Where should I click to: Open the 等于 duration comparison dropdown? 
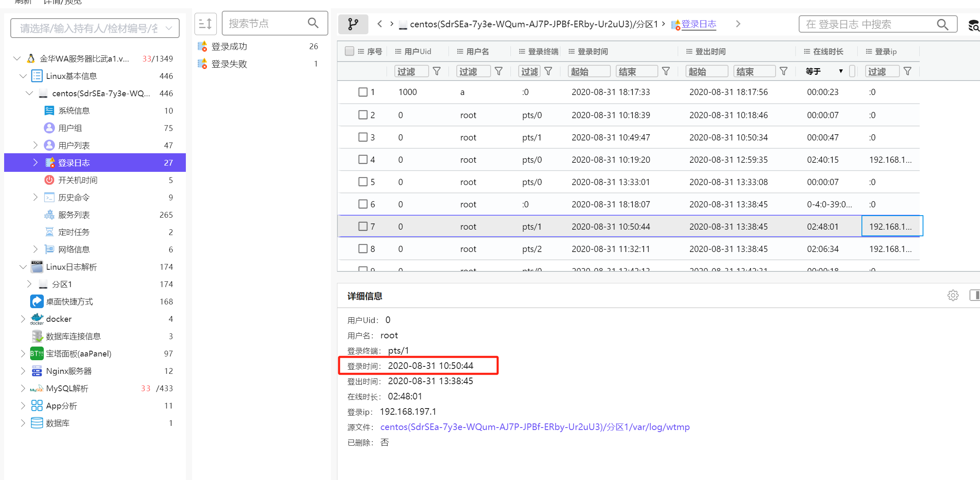824,71
